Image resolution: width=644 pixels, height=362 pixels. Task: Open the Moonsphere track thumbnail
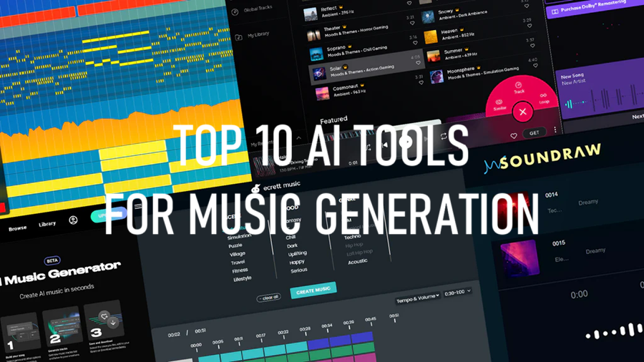pos(436,77)
